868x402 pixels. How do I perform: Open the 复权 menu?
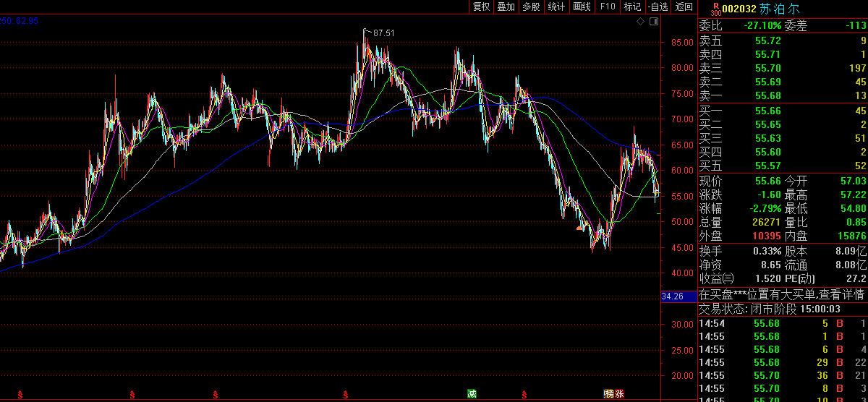[x=481, y=7]
